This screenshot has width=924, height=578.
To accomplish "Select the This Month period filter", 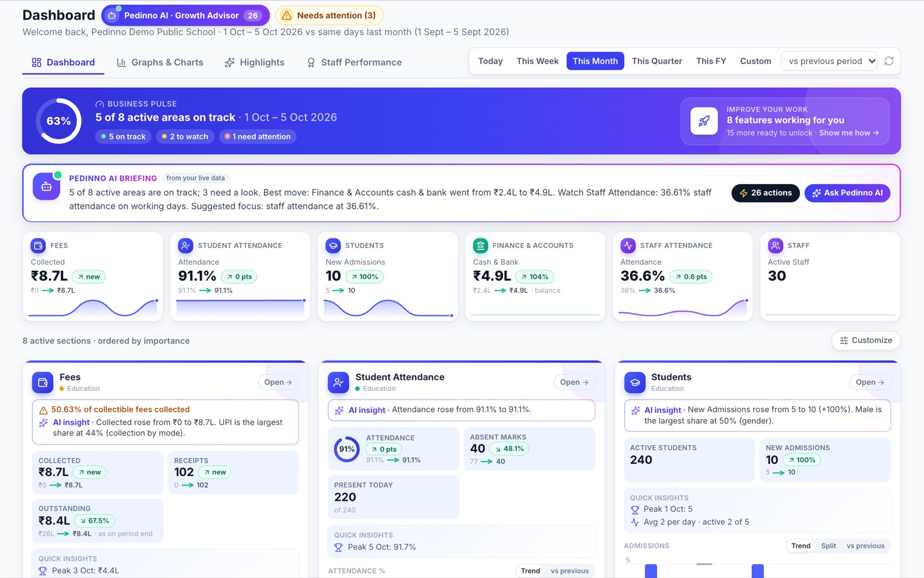I will 595,61.
